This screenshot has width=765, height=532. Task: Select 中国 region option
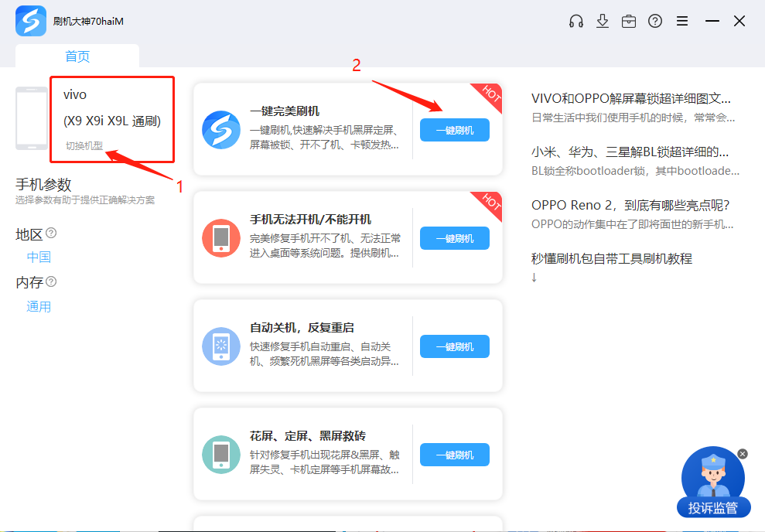click(39, 257)
